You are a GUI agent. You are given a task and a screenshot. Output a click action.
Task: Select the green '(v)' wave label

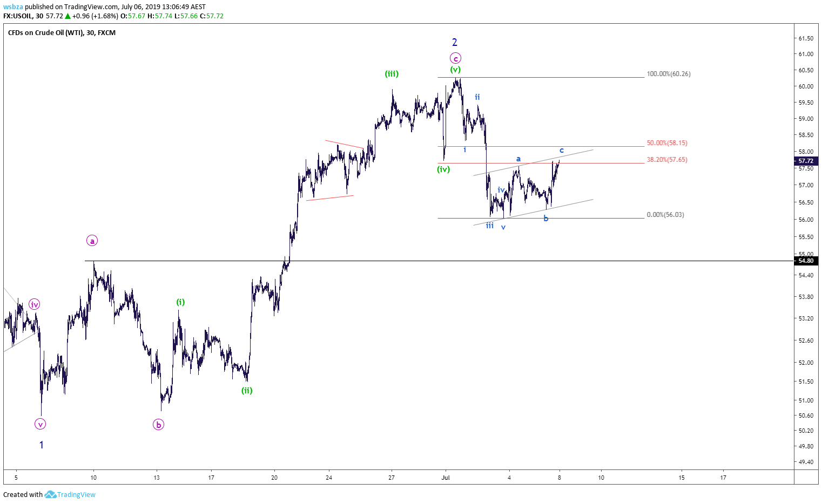[x=455, y=70]
